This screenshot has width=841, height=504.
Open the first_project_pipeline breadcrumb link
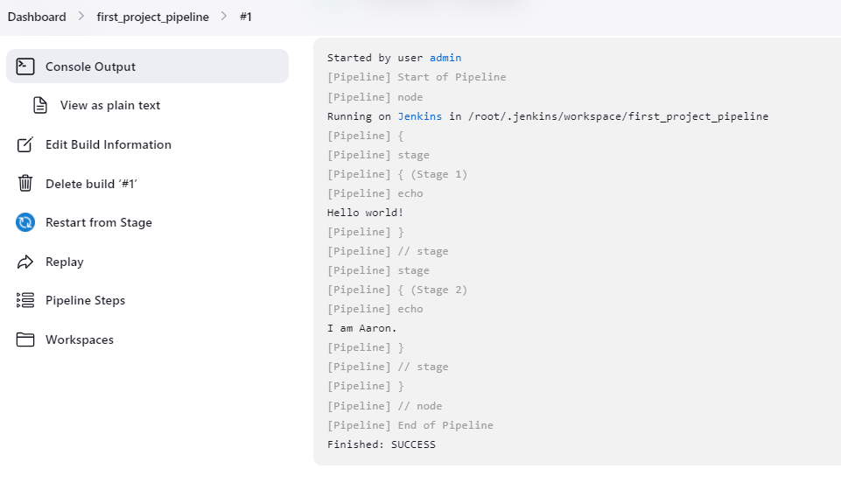(153, 17)
